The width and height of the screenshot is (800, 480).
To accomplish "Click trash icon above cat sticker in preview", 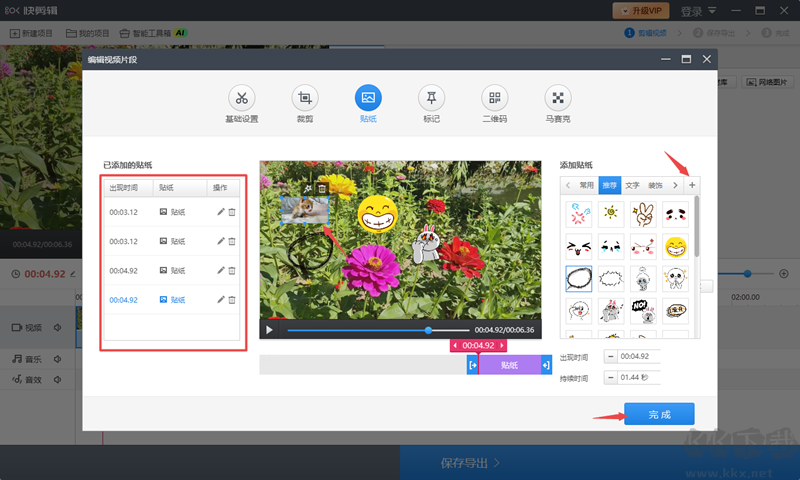I will (x=322, y=189).
